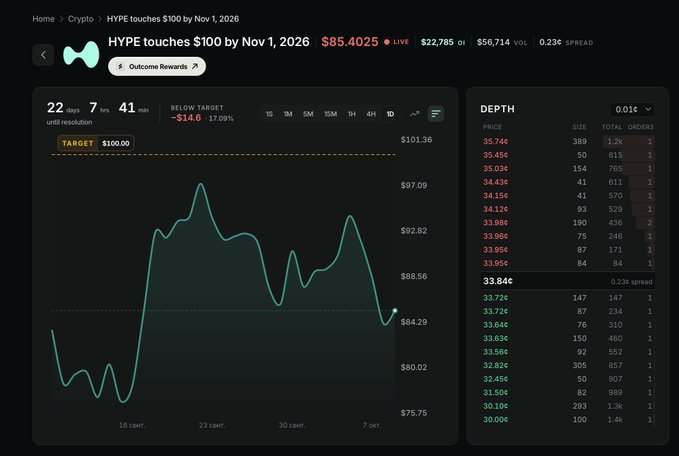The image size is (679, 456).
Task: Select bid price 32.82¢
Action: tap(496, 365)
